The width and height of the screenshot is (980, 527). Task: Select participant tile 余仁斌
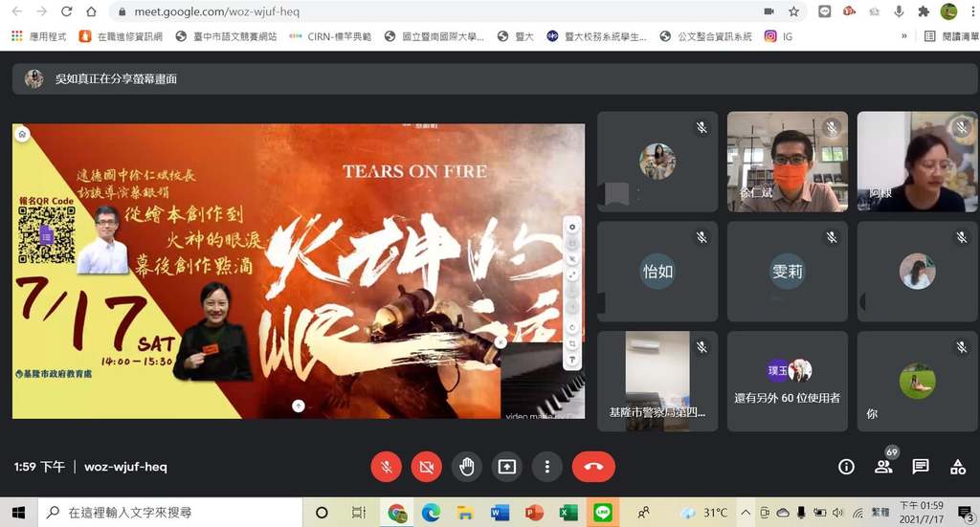coord(788,162)
